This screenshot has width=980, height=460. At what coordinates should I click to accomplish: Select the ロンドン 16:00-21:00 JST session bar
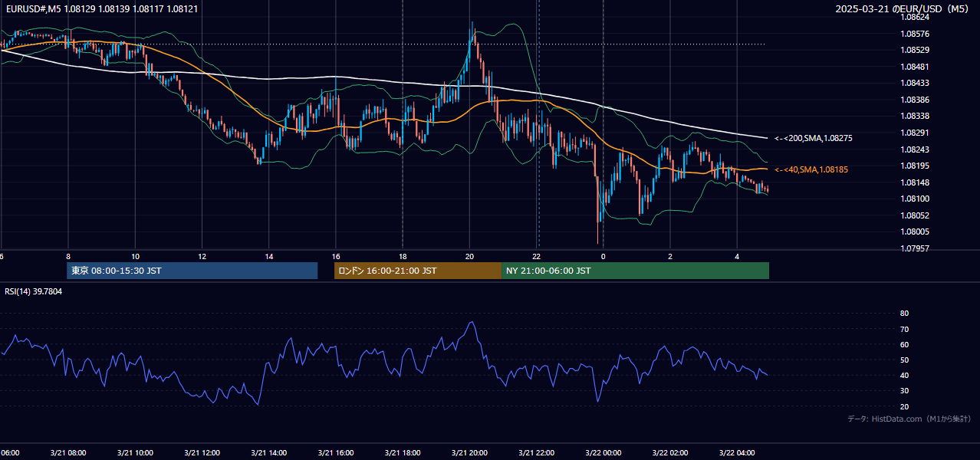click(x=417, y=271)
